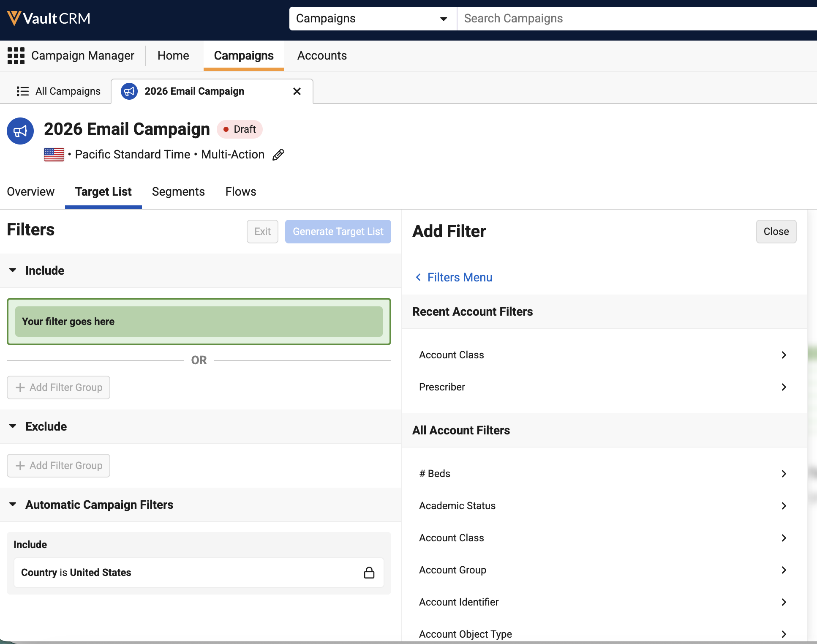Open the Segments tab
This screenshot has height=644, width=817.
tap(178, 192)
